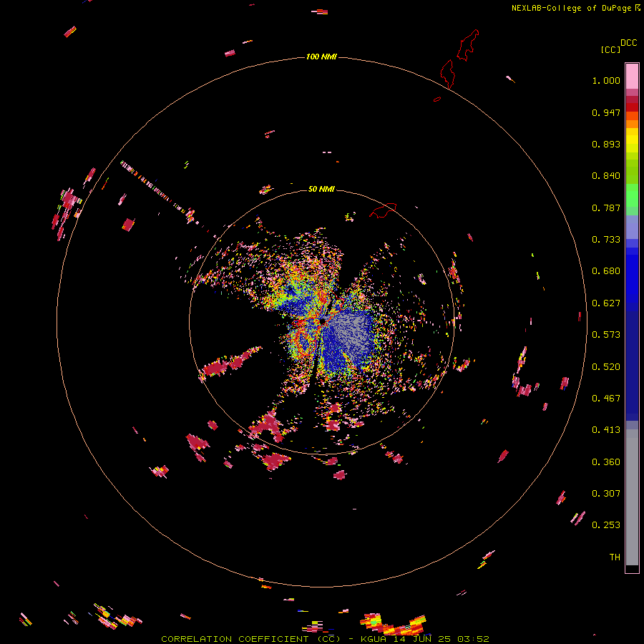The image size is (644, 644).
Task: Click the 0.253 scale value
Action: pos(606,525)
